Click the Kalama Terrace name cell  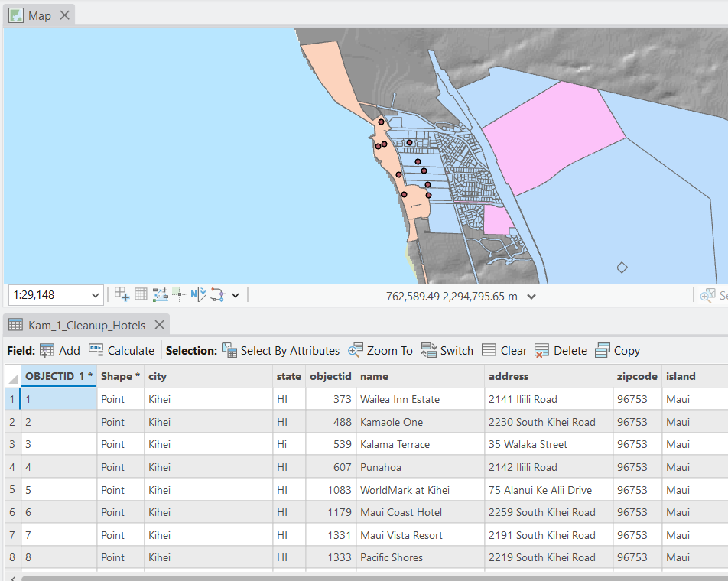click(420, 445)
